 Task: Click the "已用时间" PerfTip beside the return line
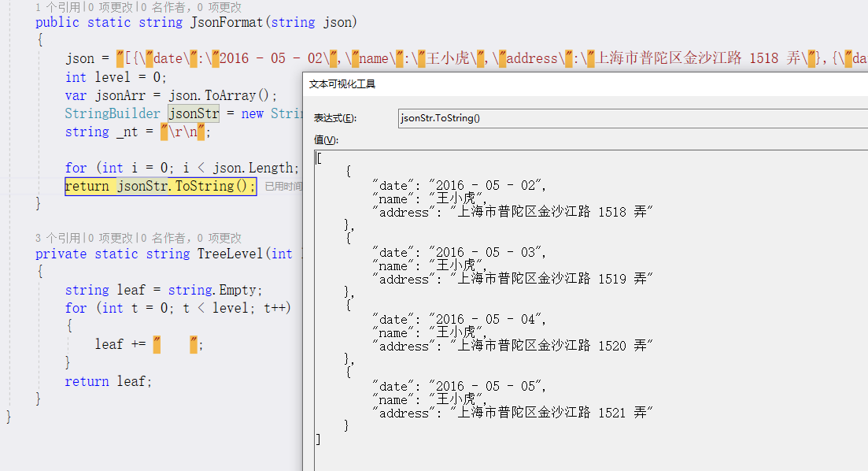283,186
